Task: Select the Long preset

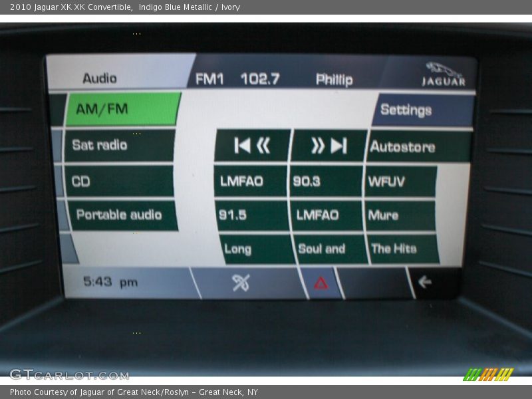Action: (258, 249)
